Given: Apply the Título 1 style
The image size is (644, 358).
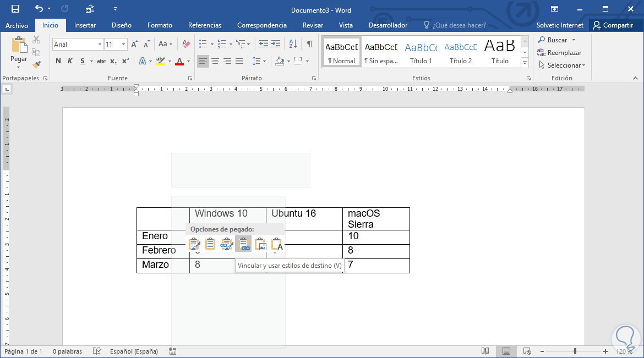Looking at the screenshot, I should coord(421,52).
